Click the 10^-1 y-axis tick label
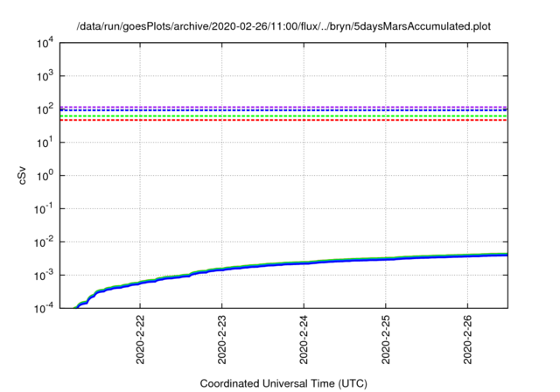560x392 pixels. click(x=44, y=209)
